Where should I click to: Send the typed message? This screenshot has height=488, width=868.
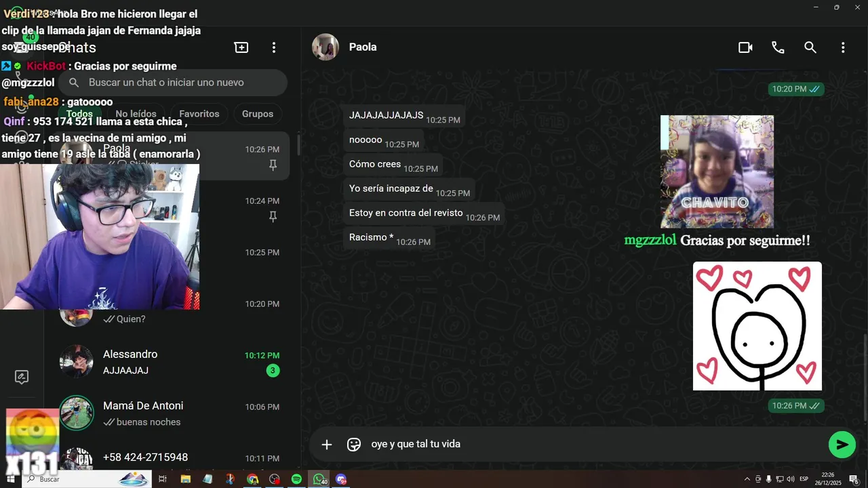[842, 445]
